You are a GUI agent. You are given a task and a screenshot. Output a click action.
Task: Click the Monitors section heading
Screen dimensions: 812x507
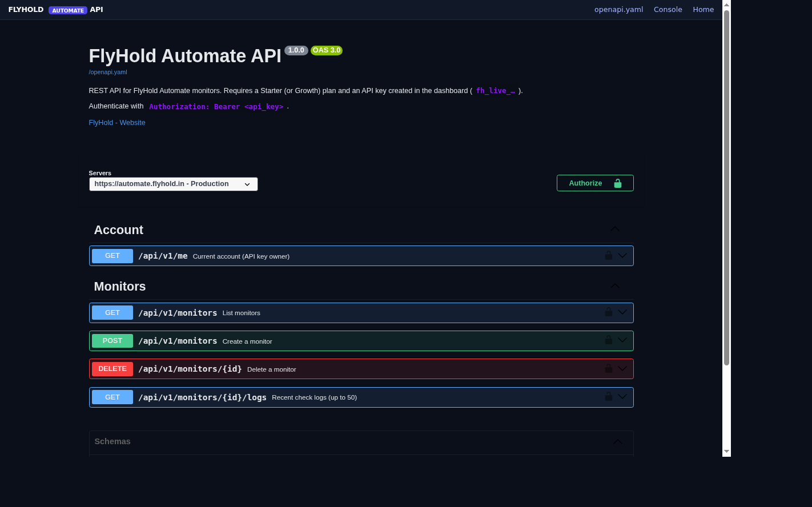click(120, 287)
